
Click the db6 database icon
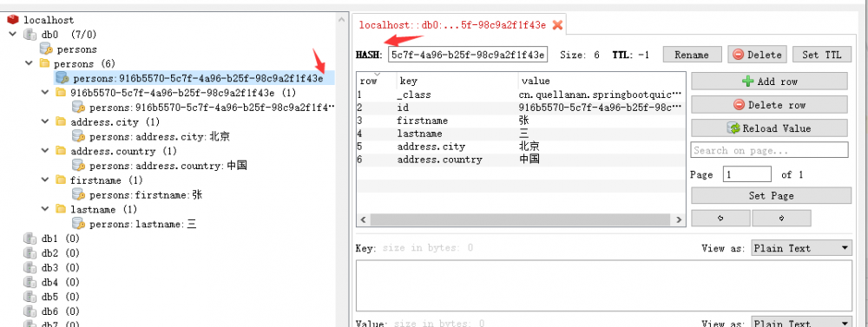30,311
